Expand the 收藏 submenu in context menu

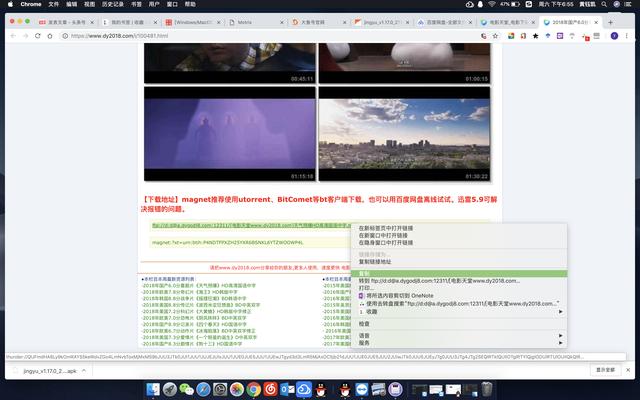[459, 311]
